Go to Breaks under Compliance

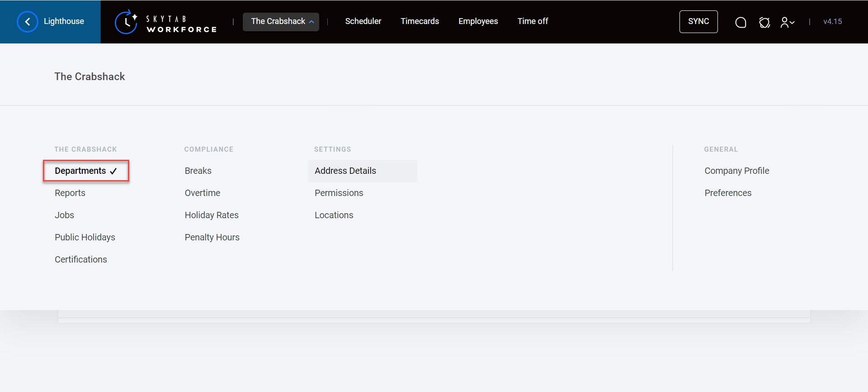tap(198, 171)
